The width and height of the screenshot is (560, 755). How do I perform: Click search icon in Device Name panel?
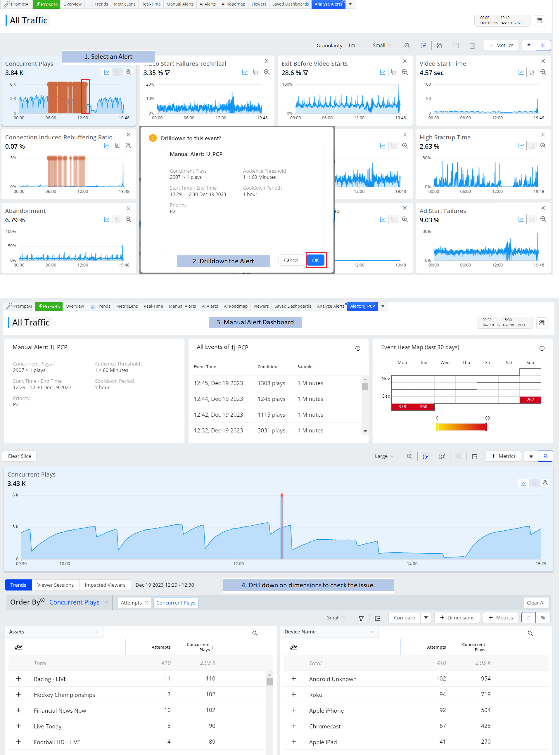[530, 633]
